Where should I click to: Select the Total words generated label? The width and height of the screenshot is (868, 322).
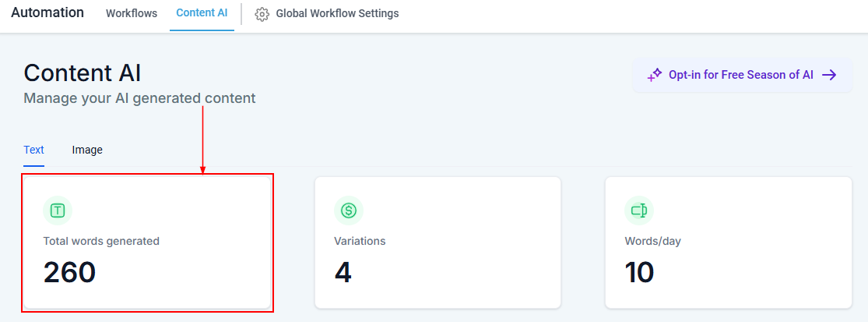click(x=101, y=241)
